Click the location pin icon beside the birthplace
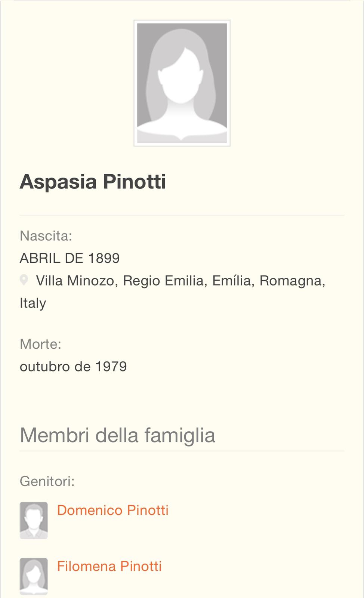Image resolution: width=364 pixels, height=598 pixels. pyautogui.click(x=24, y=280)
